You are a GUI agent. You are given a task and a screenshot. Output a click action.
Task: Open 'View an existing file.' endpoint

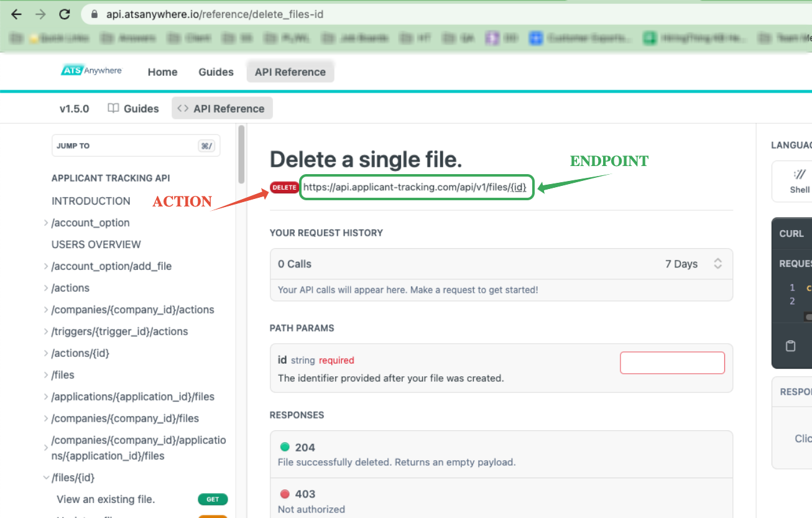click(x=106, y=499)
